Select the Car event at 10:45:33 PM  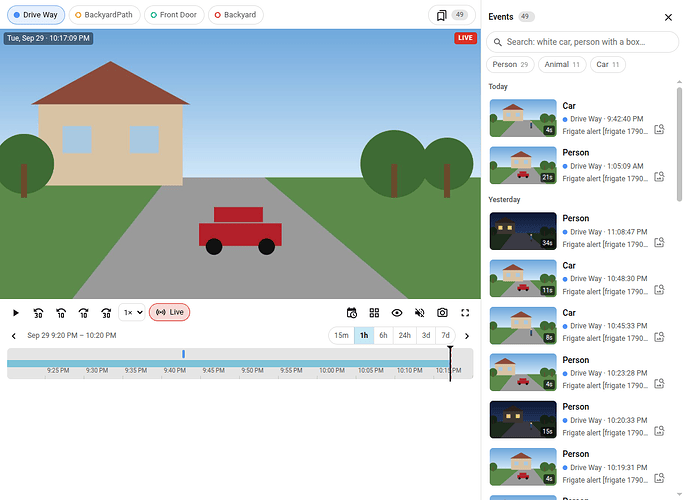(x=580, y=325)
